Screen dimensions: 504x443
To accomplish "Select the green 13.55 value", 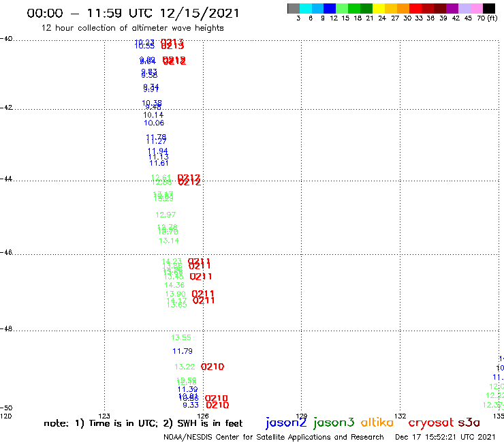I will [x=181, y=337].
